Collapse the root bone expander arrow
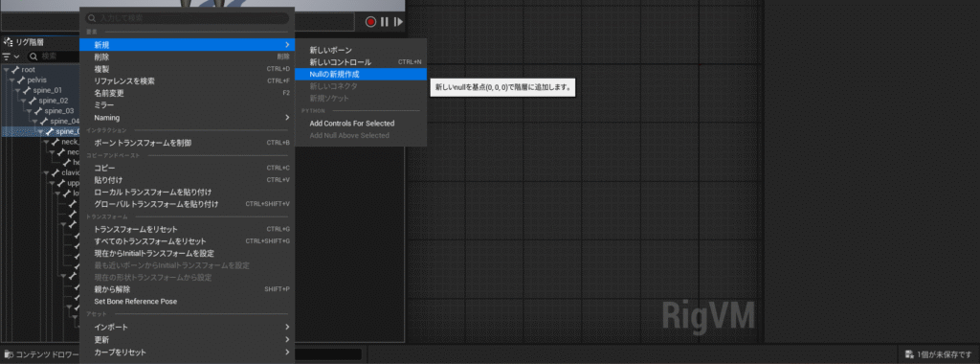Screen dimensions: 980x364 [x=7, y=69]
